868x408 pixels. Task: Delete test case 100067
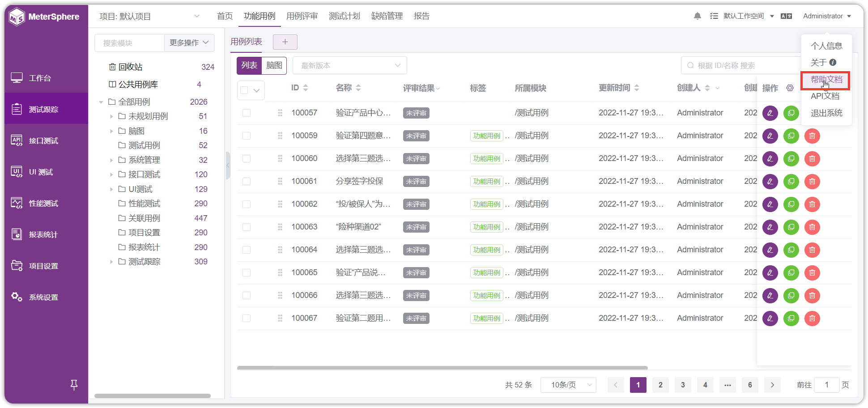pos(812,319)
